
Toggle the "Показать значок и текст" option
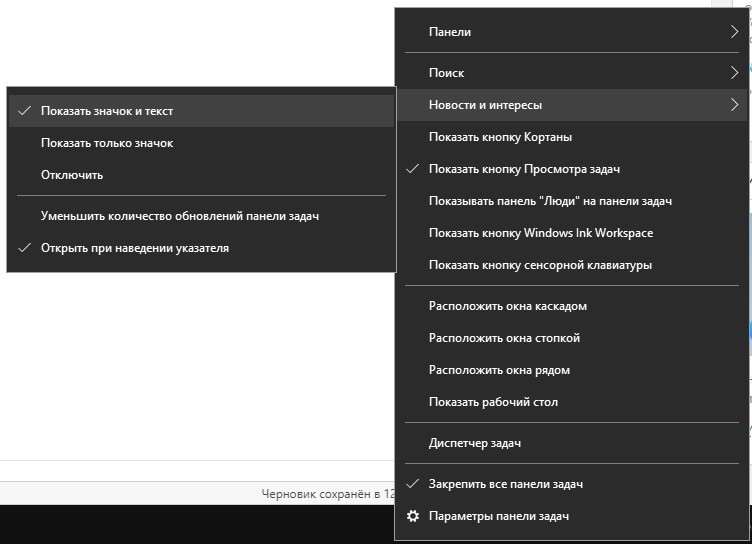[x=113, y=111]
